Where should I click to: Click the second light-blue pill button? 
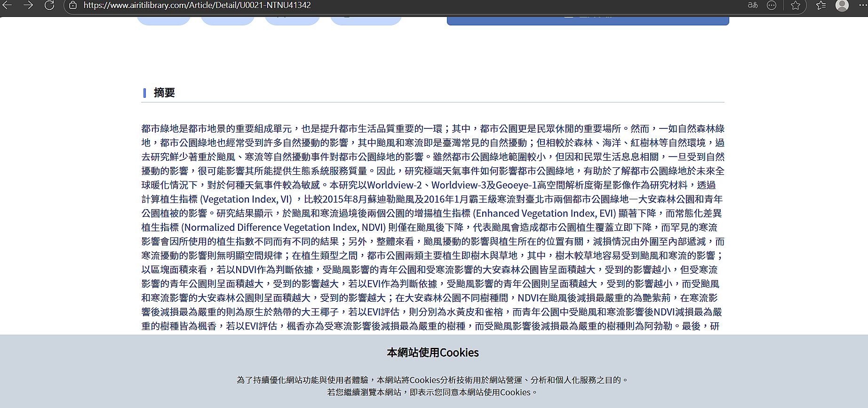(x=228, y=20)
